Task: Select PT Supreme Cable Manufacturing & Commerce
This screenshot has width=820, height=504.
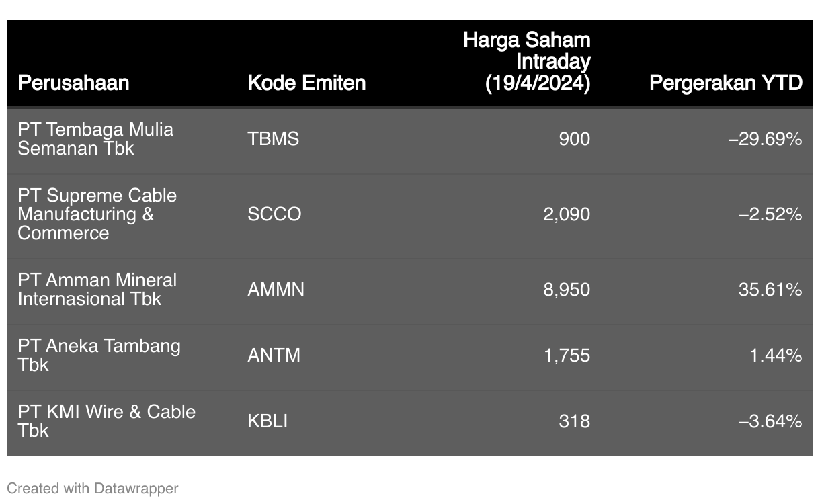Action: (97, 214)
